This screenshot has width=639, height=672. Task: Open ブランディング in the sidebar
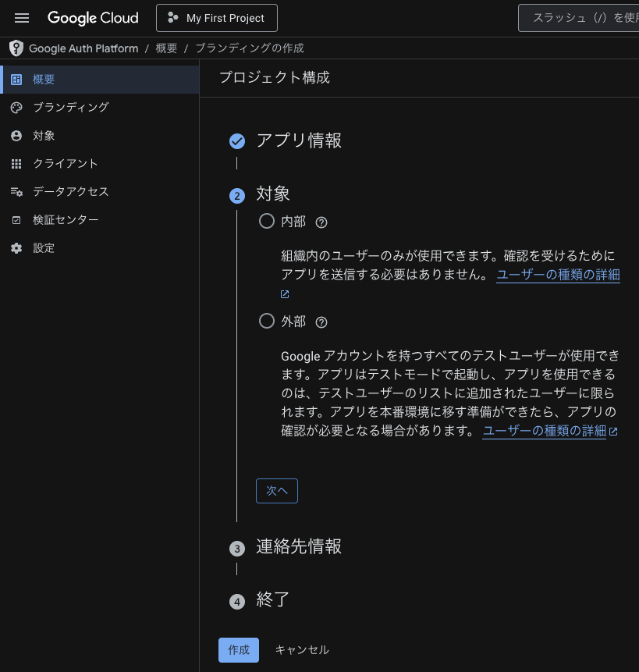click(x=100, y=107)
